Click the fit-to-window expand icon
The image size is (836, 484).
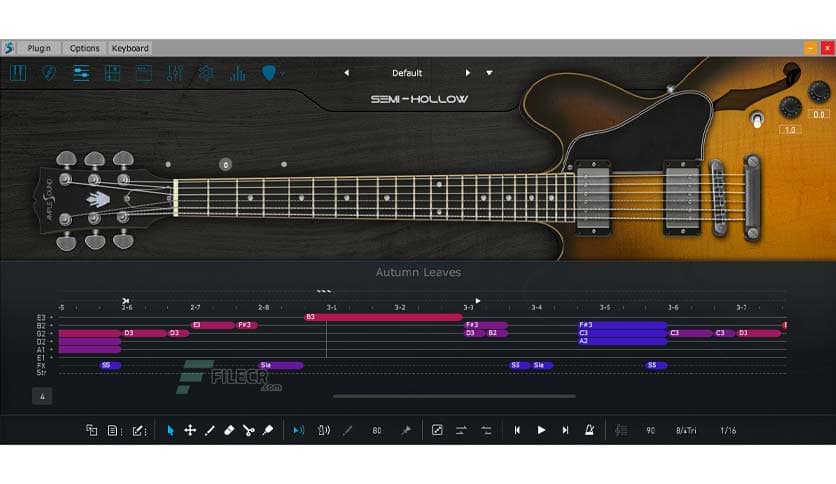(x=437, y=430)
